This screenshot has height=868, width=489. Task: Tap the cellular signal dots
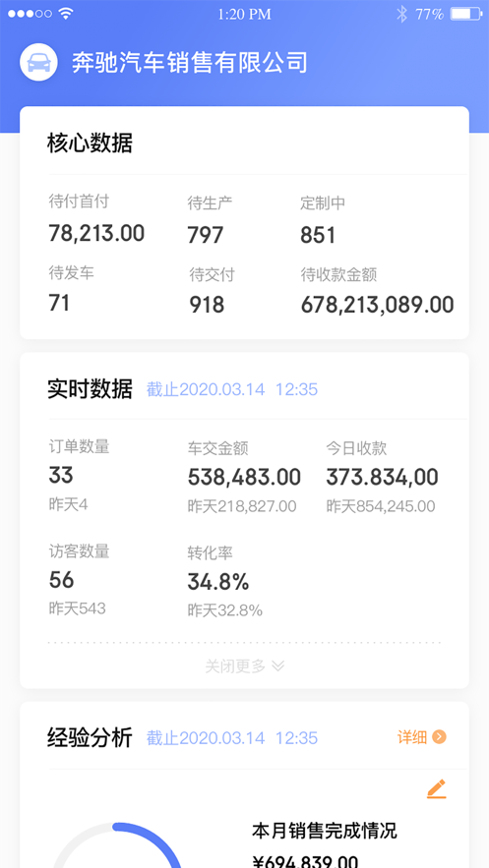[30, 14]
